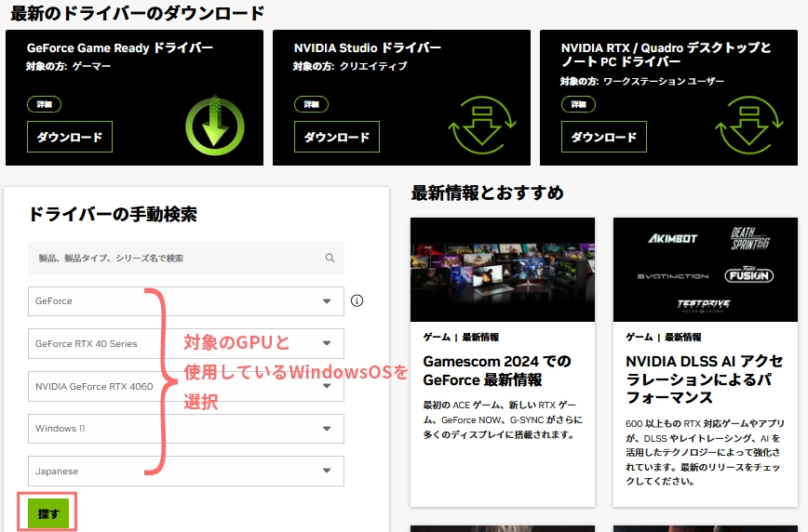This screenshot has height=532, width=808.
Task: Click GeForce Game Ready ドライバー title
Action: [x=120, y=47]
